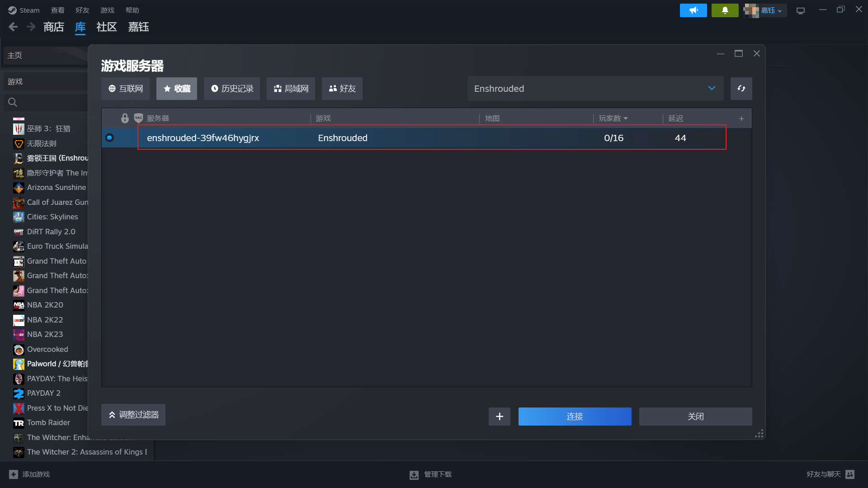Go forward with the right arrow
The height and width of the screenshot is (488, 868).
(x=31, y=27)
